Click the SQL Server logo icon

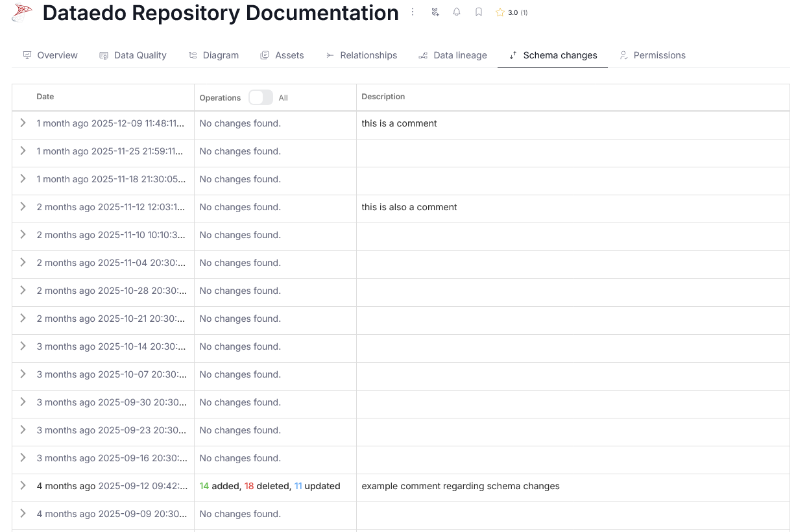[22, 12]
